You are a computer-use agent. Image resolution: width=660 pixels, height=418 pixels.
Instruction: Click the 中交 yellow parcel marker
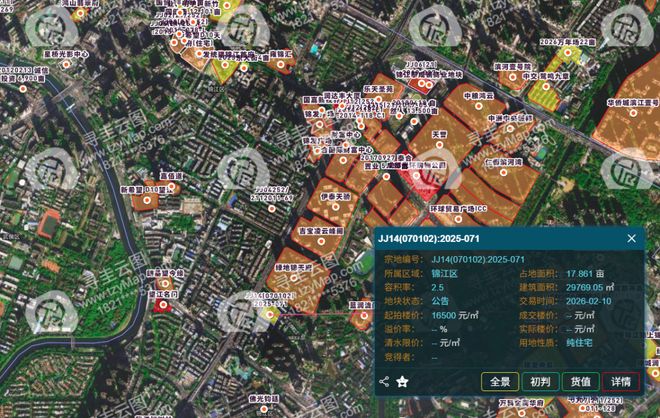[x=546, y=86]
